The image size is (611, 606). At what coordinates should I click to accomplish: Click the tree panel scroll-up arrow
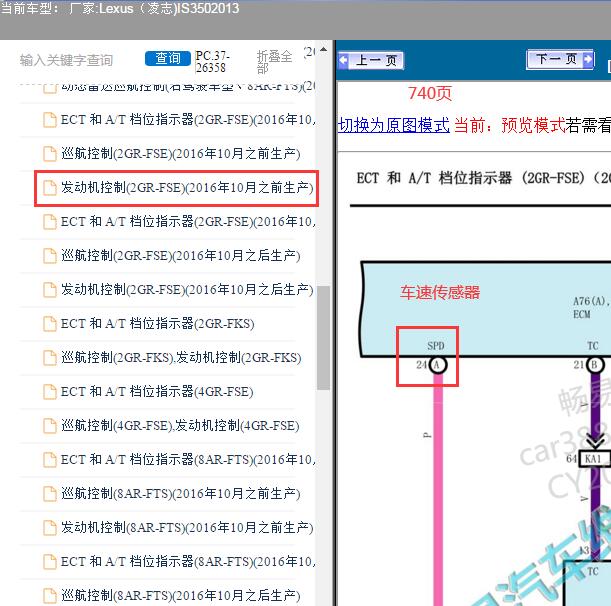323,49
